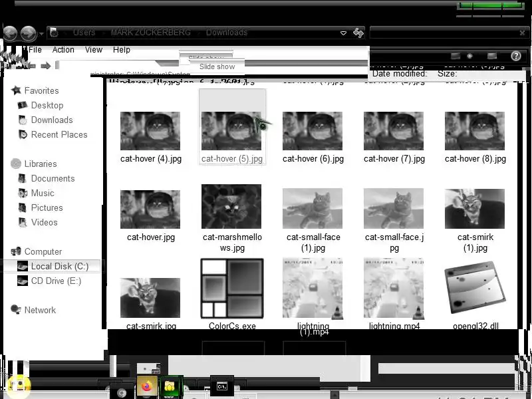
Task: Open the Command Prompt taskbar icon
Action: coord(222,386)
